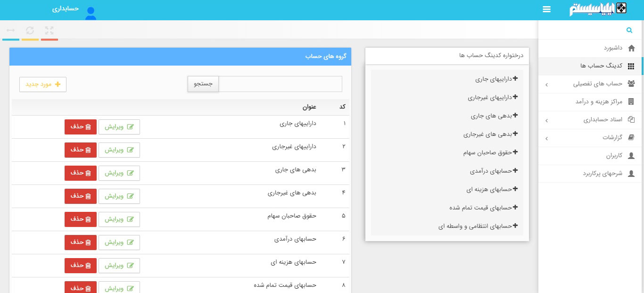Click the sidebar search magnifier icon
This screenshot has height=293, width=644.
pyautogui.click(x=629, y=30)
